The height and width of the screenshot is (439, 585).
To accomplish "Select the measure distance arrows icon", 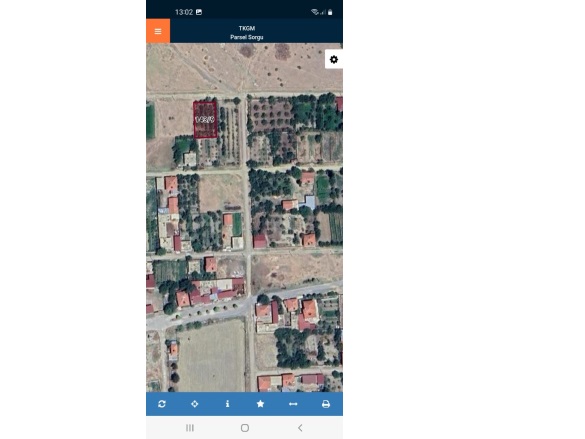I will (x=293, y=404).
